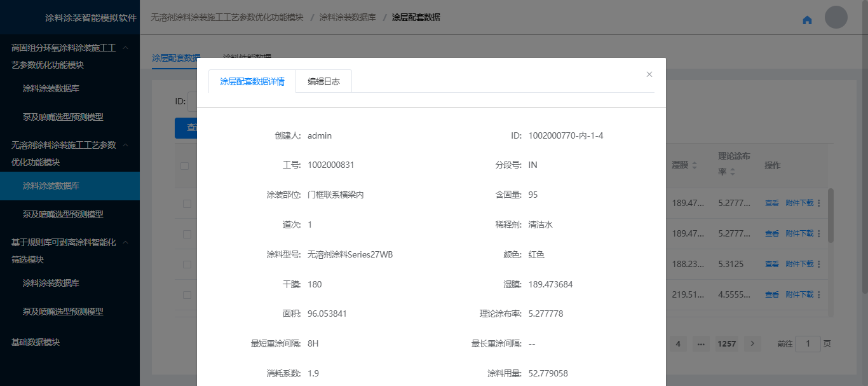The image size is (868, 386).
Task: Sort the table by 湿膜 column
Action: pyautogui.click(x=694, y=165)
